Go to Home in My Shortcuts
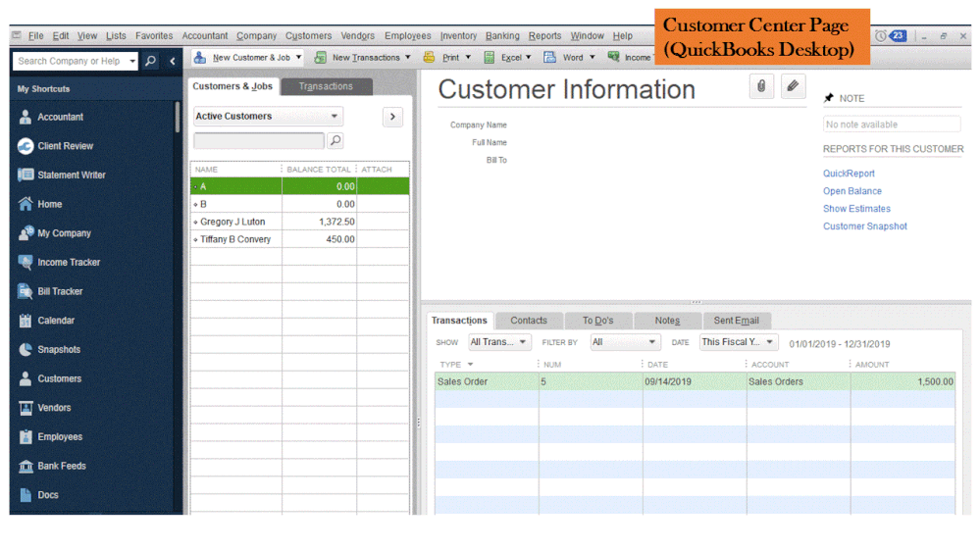Viewport: 980px width, 551px height. tap(40, 204)
